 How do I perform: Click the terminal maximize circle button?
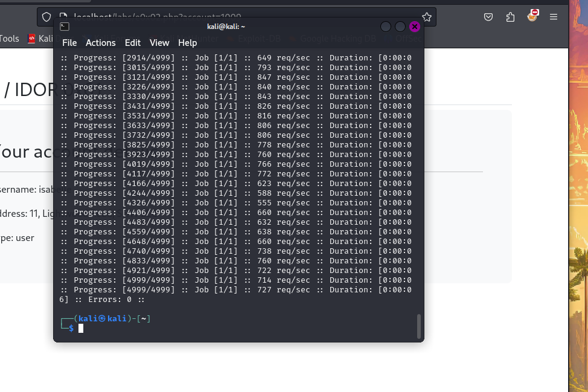400,27
